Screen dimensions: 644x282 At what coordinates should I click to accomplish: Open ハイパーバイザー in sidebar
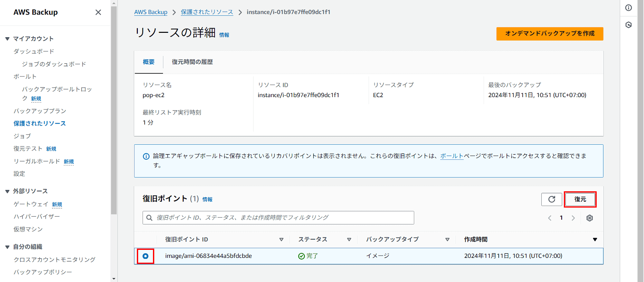click(37, 217)
